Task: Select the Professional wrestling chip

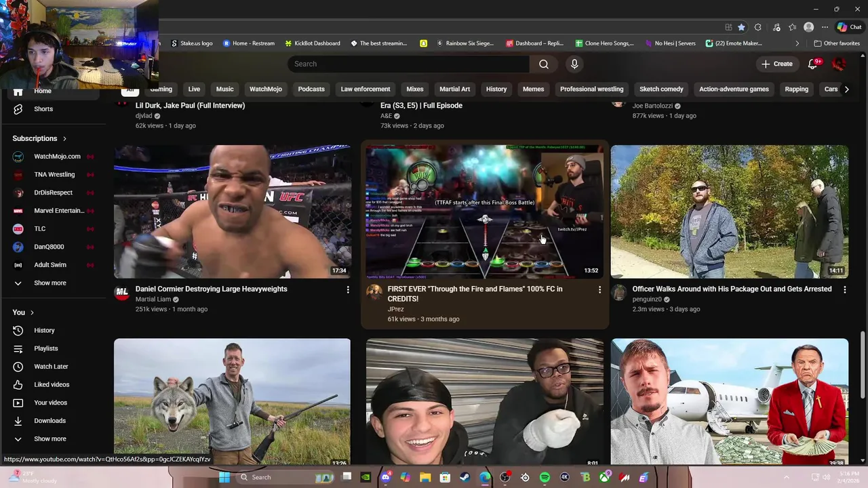Action: [x=591, y=89]
